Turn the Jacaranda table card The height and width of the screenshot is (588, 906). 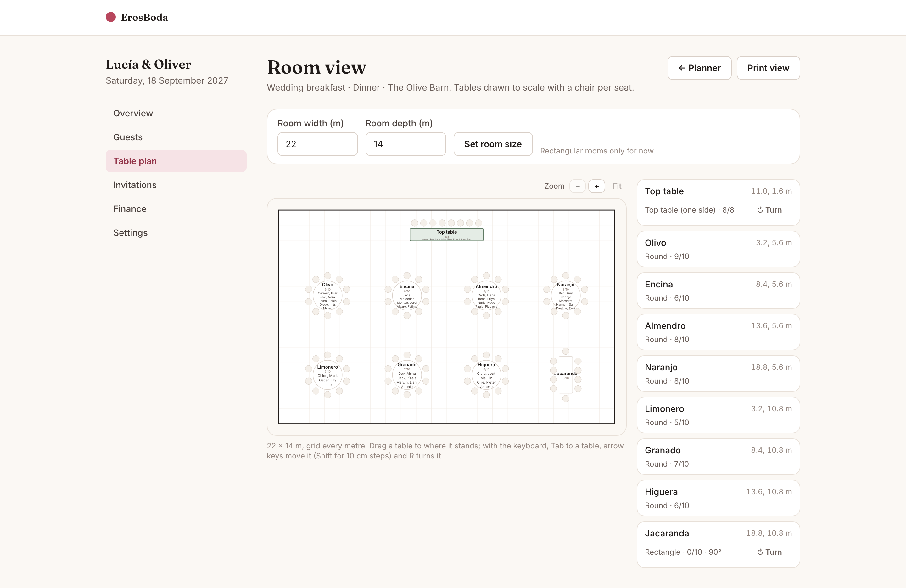pyautogui.click(x=769, y=552)
